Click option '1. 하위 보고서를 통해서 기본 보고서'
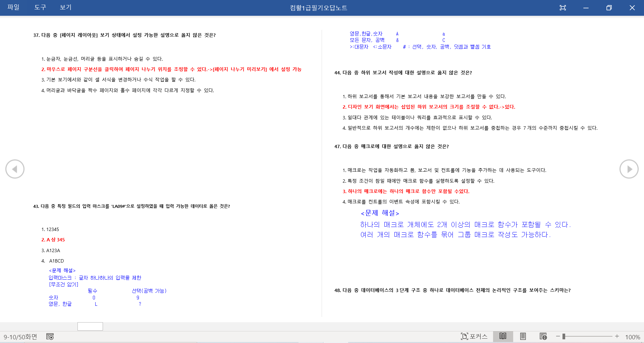This screenshot has width=644, height=343. tap(424, 96)
